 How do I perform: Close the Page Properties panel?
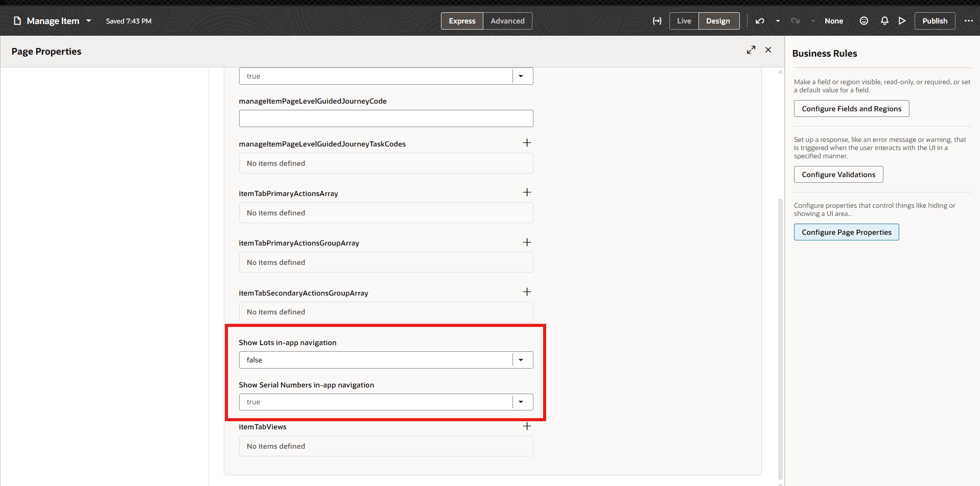click(x=768, y=50)
